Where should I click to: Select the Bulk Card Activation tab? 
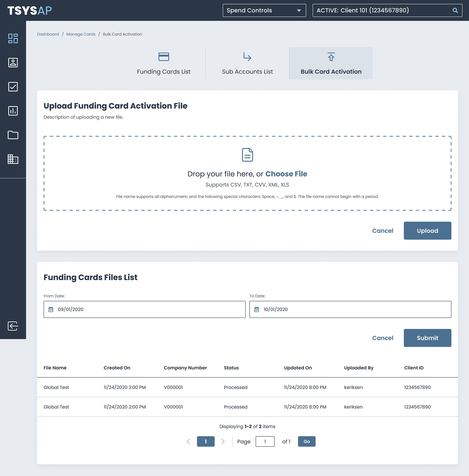click(x=331, y=63)
